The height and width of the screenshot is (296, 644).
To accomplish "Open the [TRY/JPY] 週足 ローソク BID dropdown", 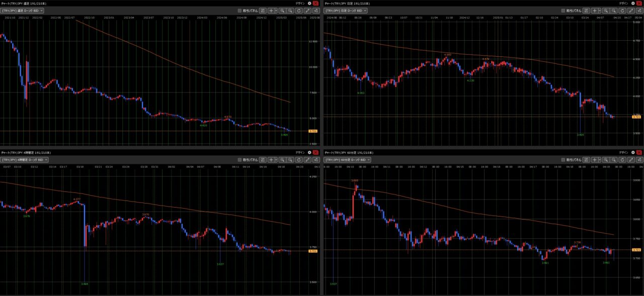I will pos(23,10).
